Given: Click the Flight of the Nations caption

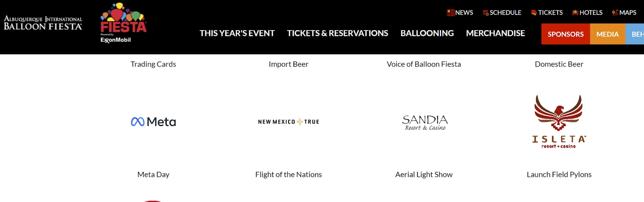Looking at the screenshot, I should pyautogui.click(x=289, y=175).
